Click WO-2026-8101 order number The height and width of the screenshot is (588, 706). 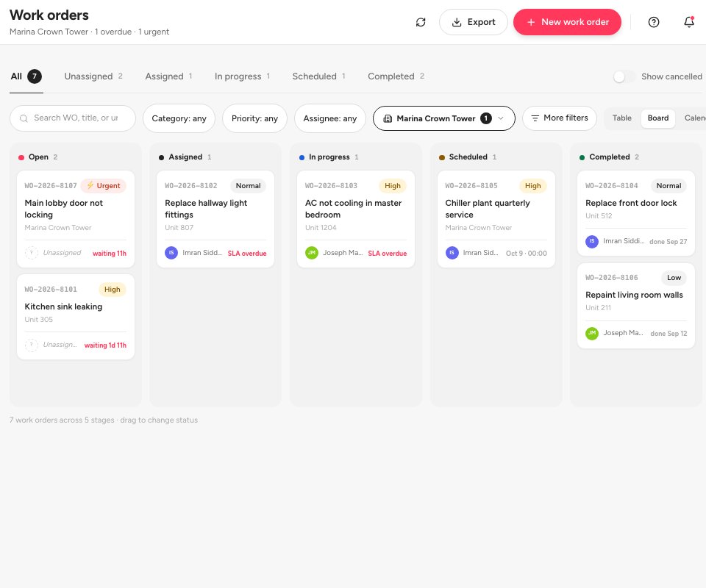pyautogui.click(x=51, y=290)
